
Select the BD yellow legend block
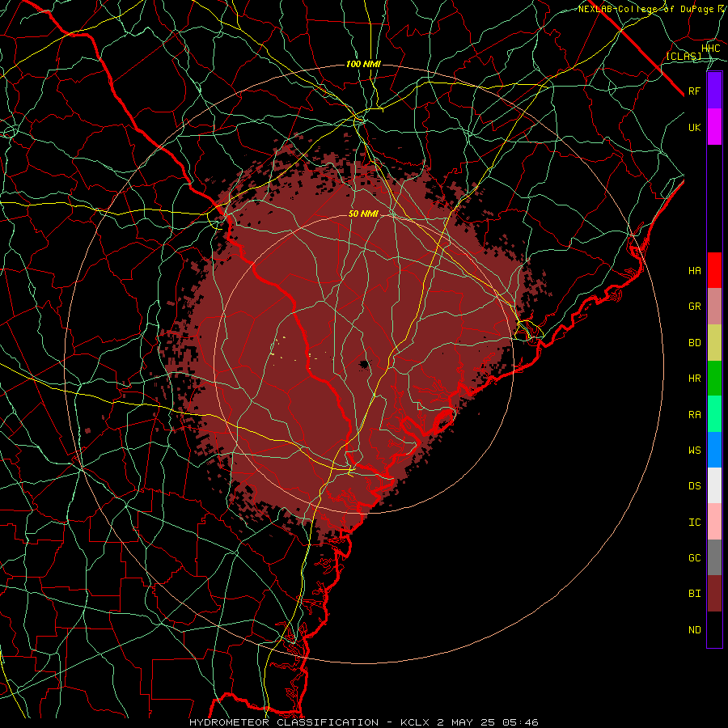714,342
